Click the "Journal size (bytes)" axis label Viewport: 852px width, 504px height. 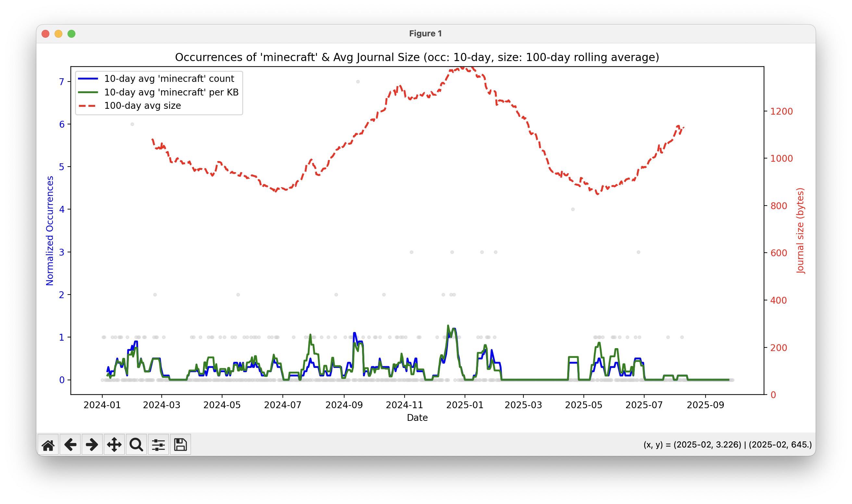point(800,231)
